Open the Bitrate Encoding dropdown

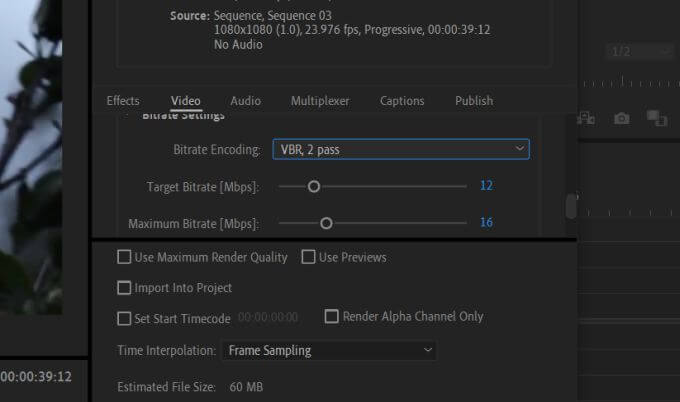click(x=400, y=149)
